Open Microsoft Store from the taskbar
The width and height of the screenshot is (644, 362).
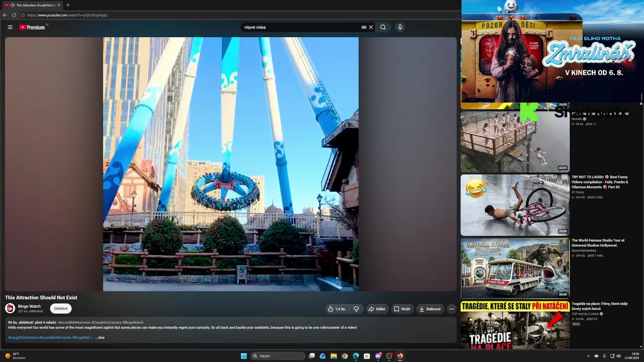tap(367, 356)
